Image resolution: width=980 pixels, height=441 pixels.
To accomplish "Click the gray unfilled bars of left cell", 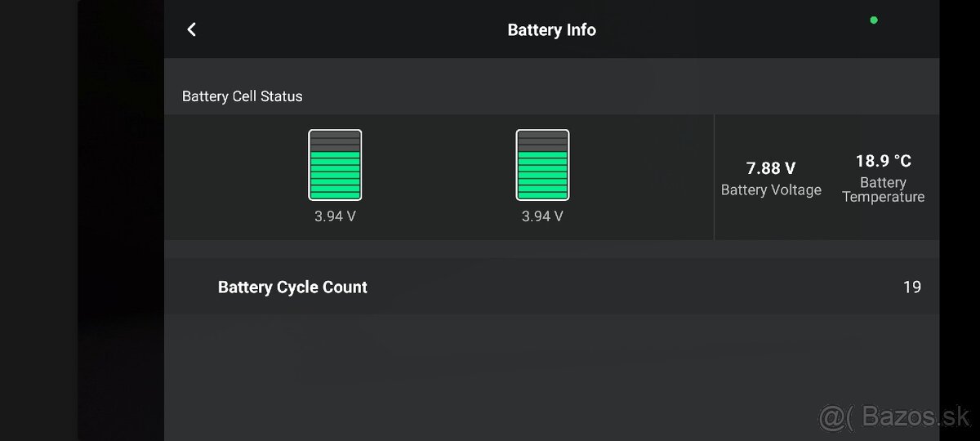I will click(x=335, y=140).
